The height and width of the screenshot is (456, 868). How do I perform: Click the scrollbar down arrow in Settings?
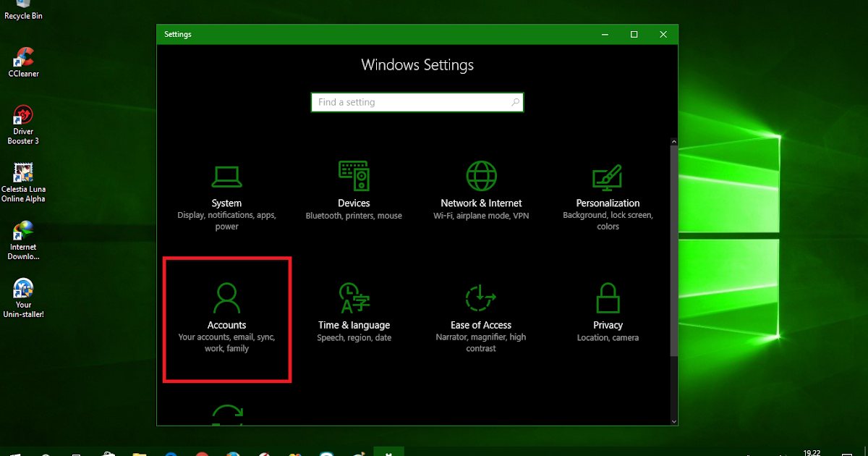coord(673,421)
